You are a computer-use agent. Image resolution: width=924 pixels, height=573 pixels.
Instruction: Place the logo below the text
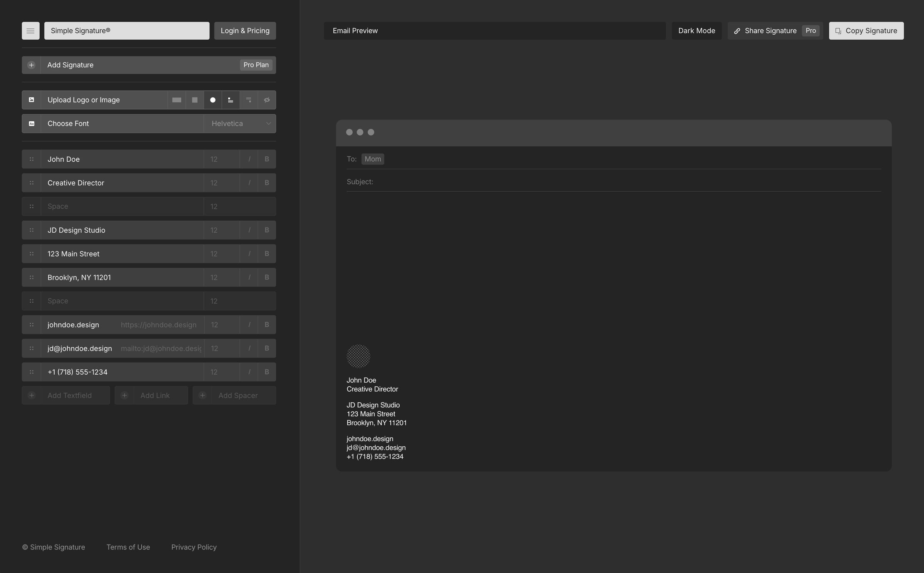[249, 100]
